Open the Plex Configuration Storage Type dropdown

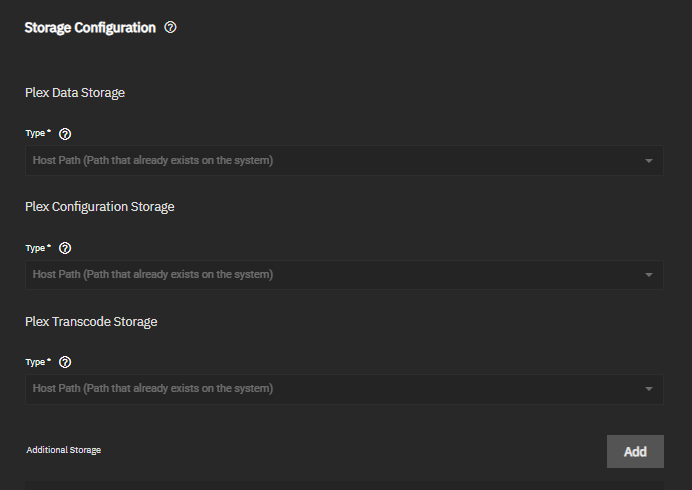tap(340, 275)
